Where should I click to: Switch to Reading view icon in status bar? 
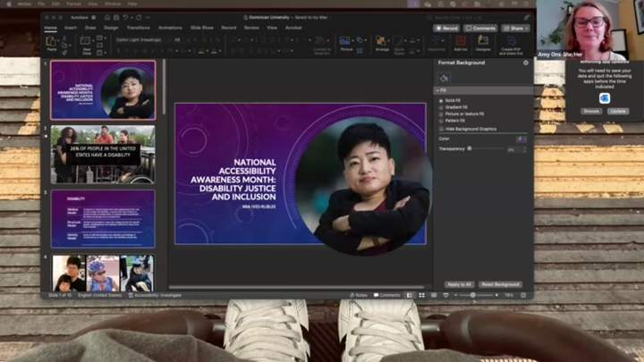tap(434, 295)
